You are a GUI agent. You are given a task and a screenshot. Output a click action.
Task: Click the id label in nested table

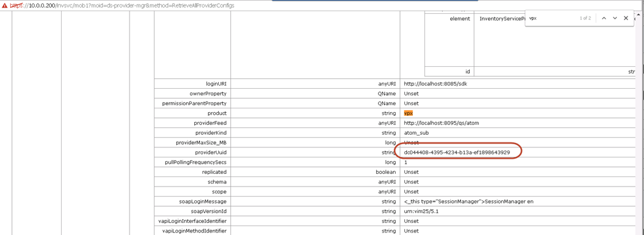467,72
